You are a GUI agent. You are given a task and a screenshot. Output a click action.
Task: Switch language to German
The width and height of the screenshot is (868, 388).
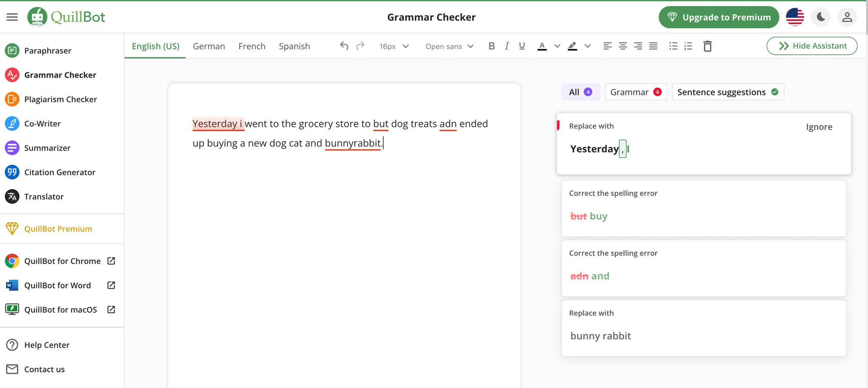coord(209,46)
